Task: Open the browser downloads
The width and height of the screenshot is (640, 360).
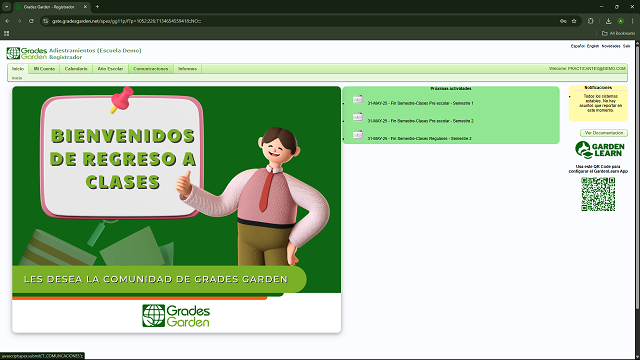Action: point(608,21)
